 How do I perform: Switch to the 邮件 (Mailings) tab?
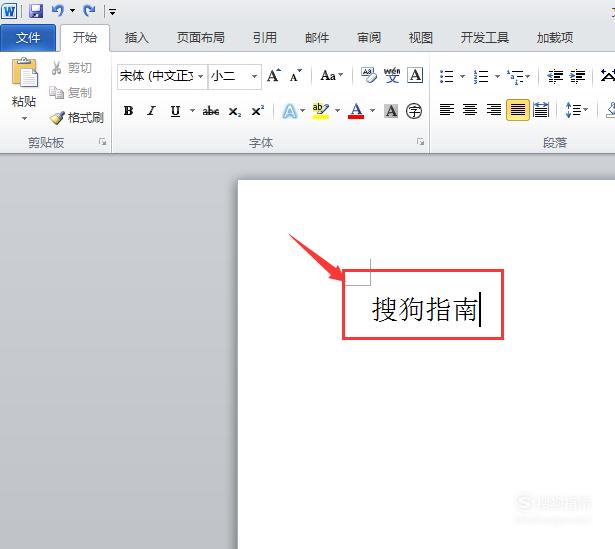pyautogui.click(x=317, y=38)
